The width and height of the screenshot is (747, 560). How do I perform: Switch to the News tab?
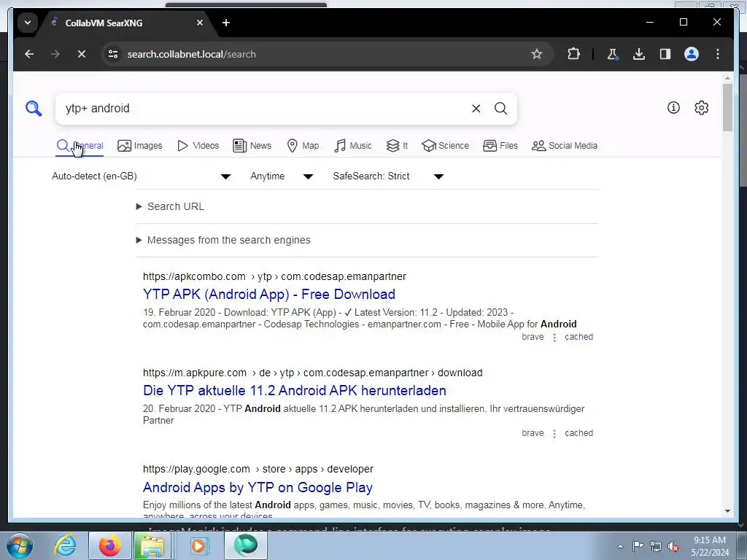(252, 146)
